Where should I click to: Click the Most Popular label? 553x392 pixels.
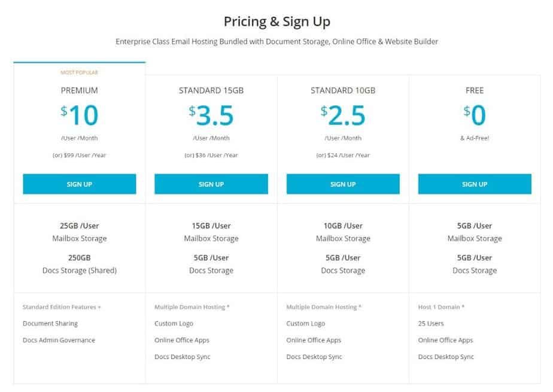click(79, 72)
